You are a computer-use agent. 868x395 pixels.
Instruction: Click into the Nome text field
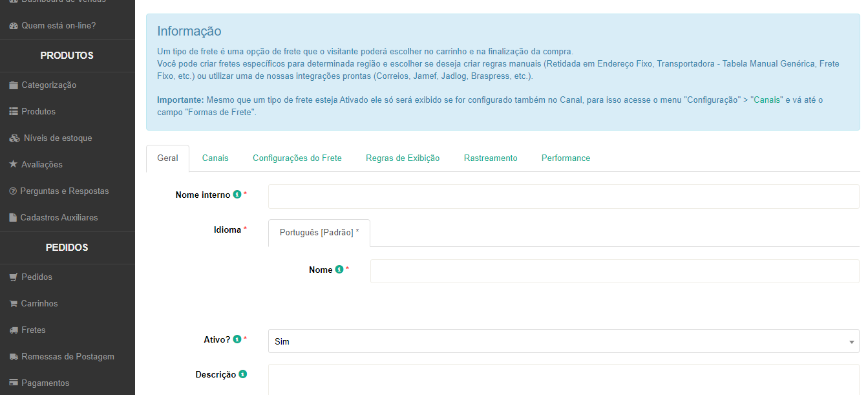615,272
